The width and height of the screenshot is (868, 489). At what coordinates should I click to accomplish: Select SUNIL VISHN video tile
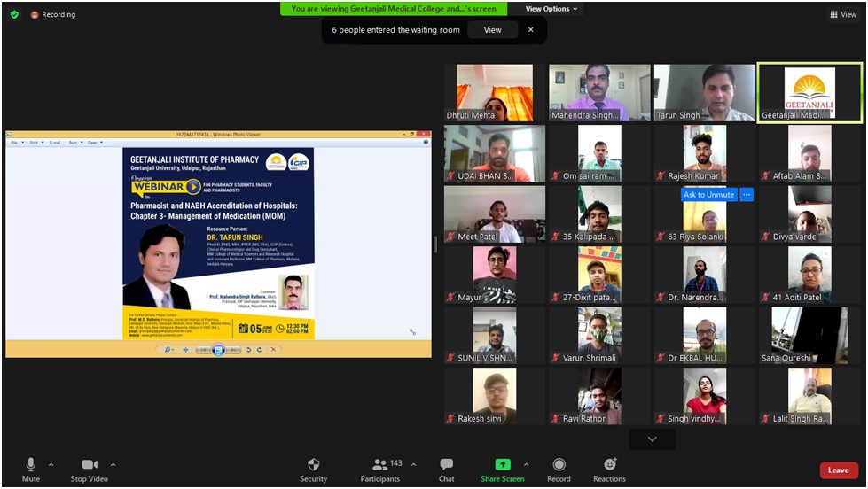tap(495, 336)
